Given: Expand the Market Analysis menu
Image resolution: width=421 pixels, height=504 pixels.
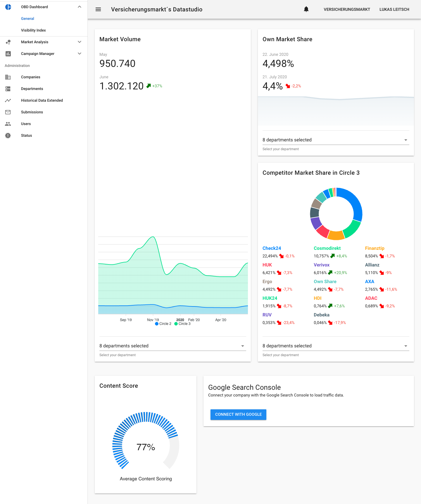Looking at the screenshot, I should pos(79,42).
